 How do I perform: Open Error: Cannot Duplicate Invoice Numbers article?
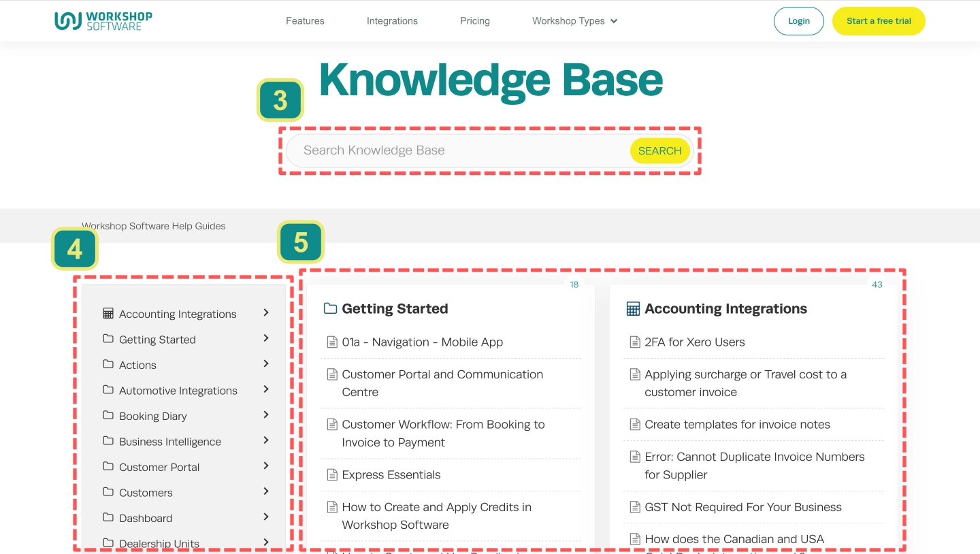[x=755, y=466]
